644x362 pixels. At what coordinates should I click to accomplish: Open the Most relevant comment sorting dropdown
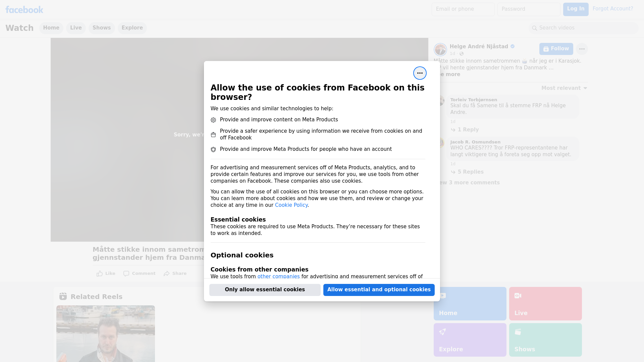pos(564,88)
